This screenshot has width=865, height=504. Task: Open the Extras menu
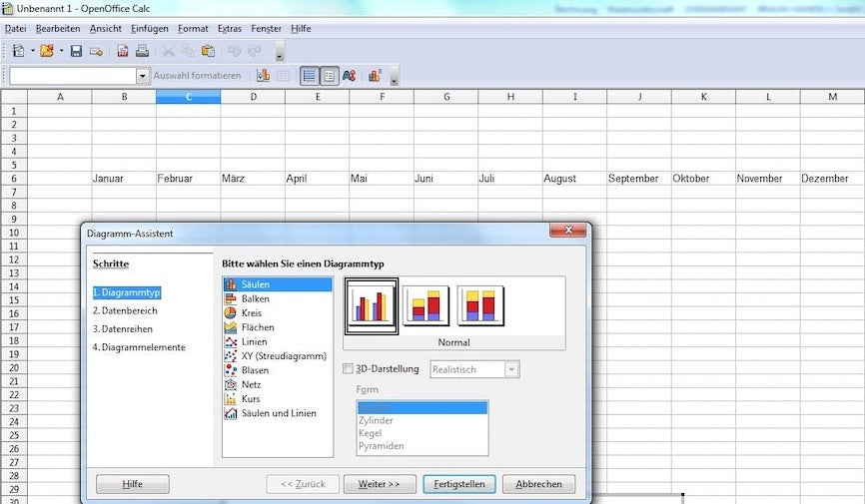coord(230,29)
